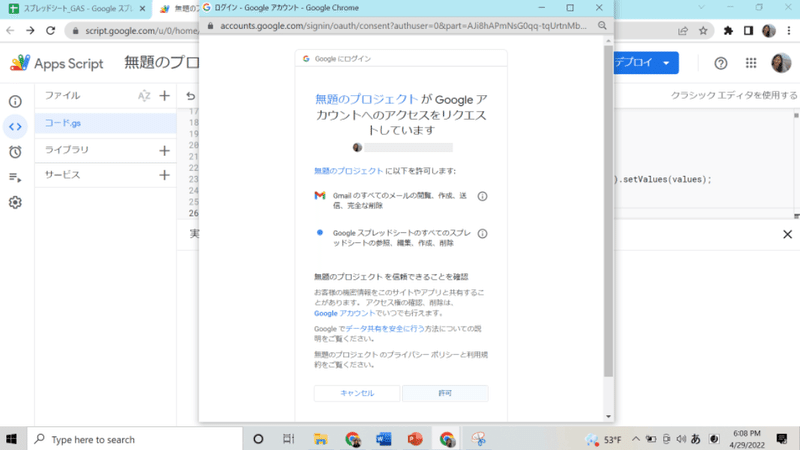Click the キャンセル button in consent dialog
This screenshot has height=450, width=800.
(357, 393)
